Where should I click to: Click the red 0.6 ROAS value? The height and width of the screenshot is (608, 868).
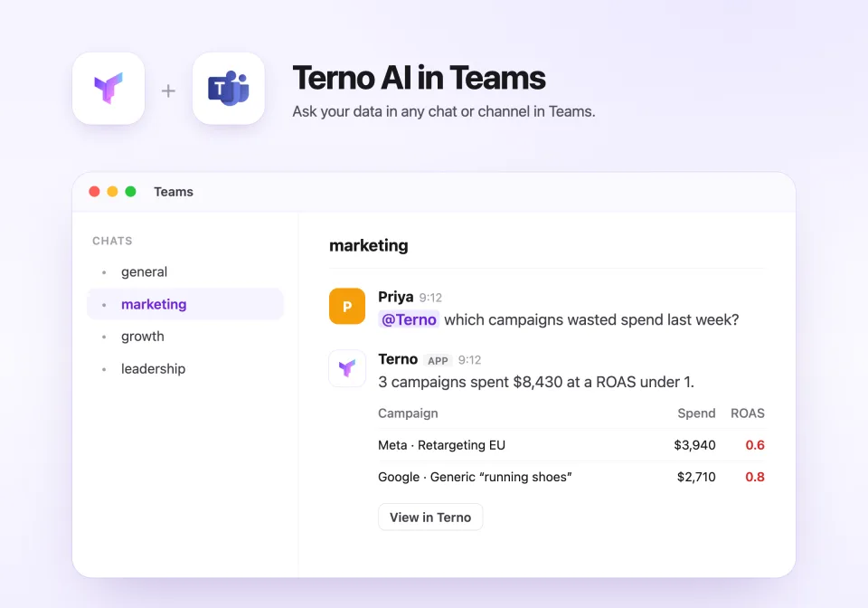[x=755, y=445]
